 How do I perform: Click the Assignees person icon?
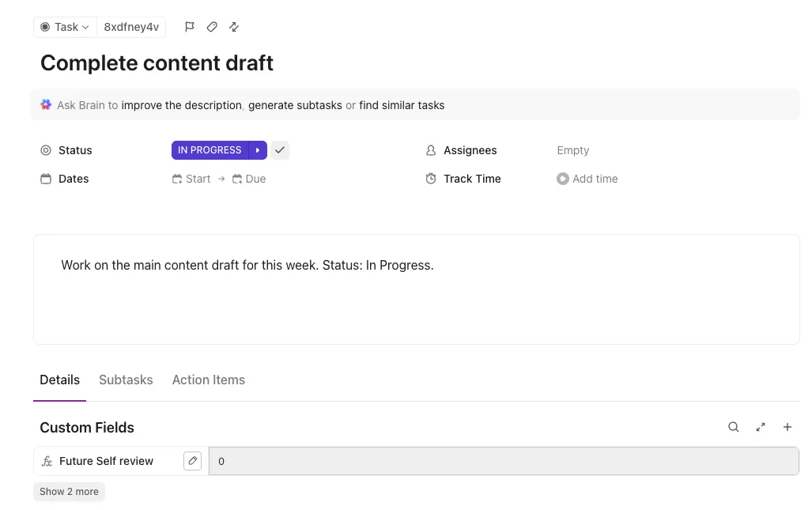click(431, 150)
